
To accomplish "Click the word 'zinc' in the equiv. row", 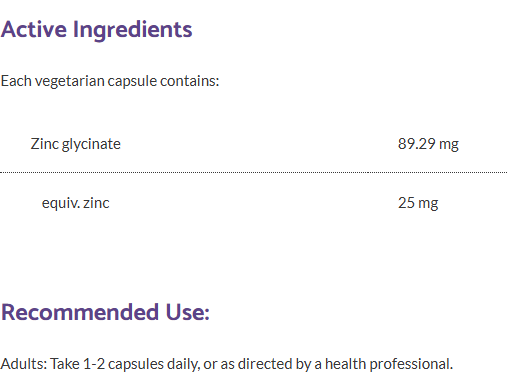I will pyautogui.click(x=96, y=203).
